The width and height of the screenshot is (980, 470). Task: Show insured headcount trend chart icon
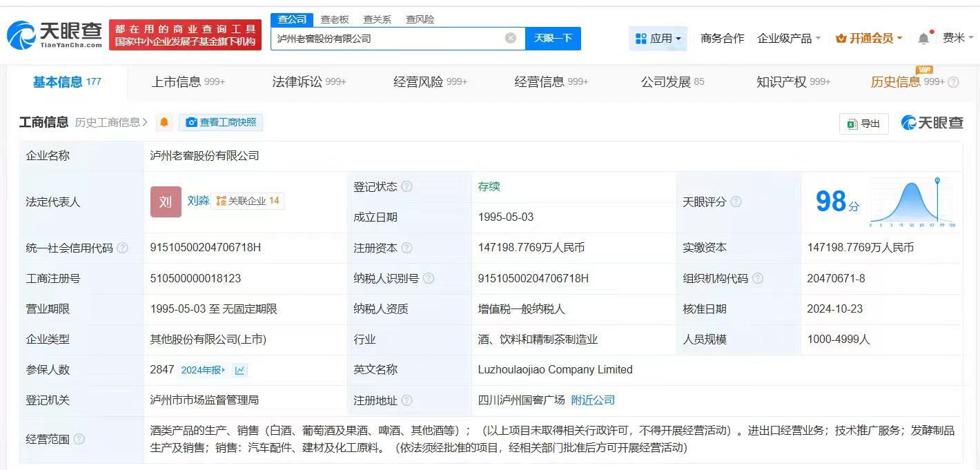239,370
